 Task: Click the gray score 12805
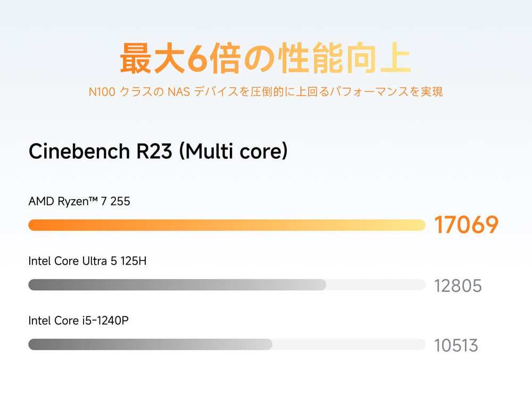(458, 286)
